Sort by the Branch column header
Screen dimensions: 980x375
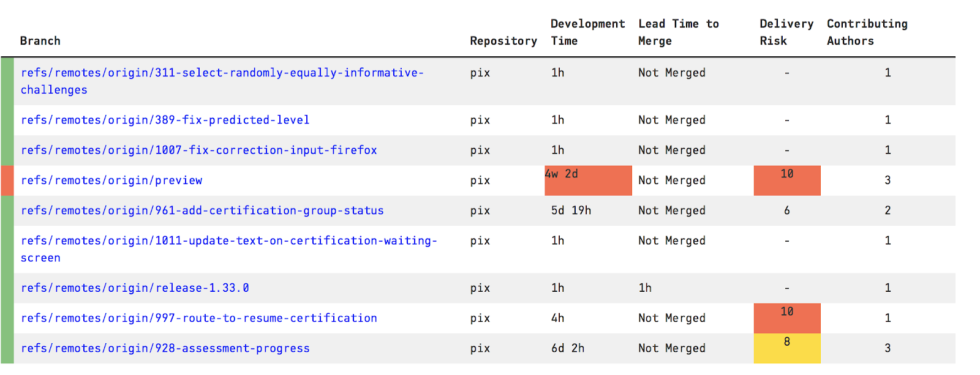[40, 41]
